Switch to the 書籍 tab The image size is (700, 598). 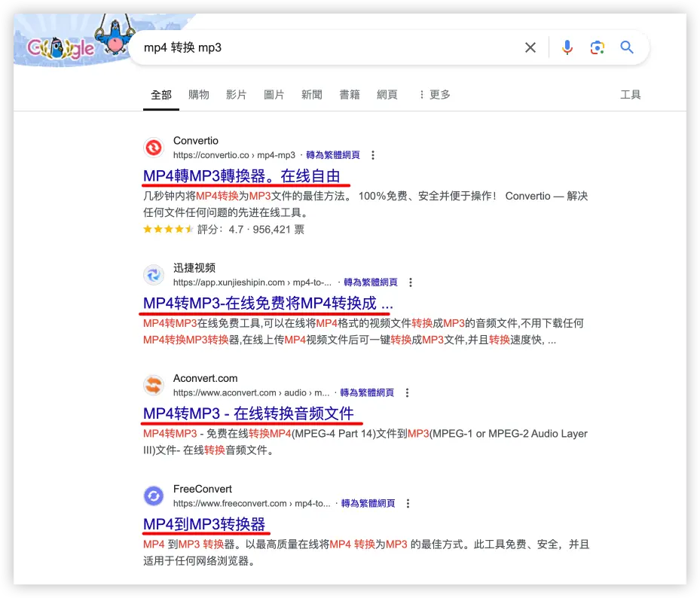coord(350,95)
